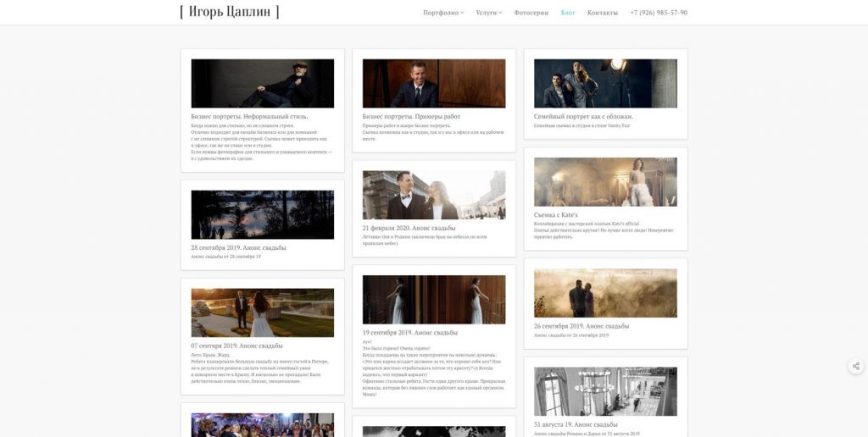868x437 pixels.
Task: Open post Семейный портрет как с обложки.
Action: coord(583,117)
